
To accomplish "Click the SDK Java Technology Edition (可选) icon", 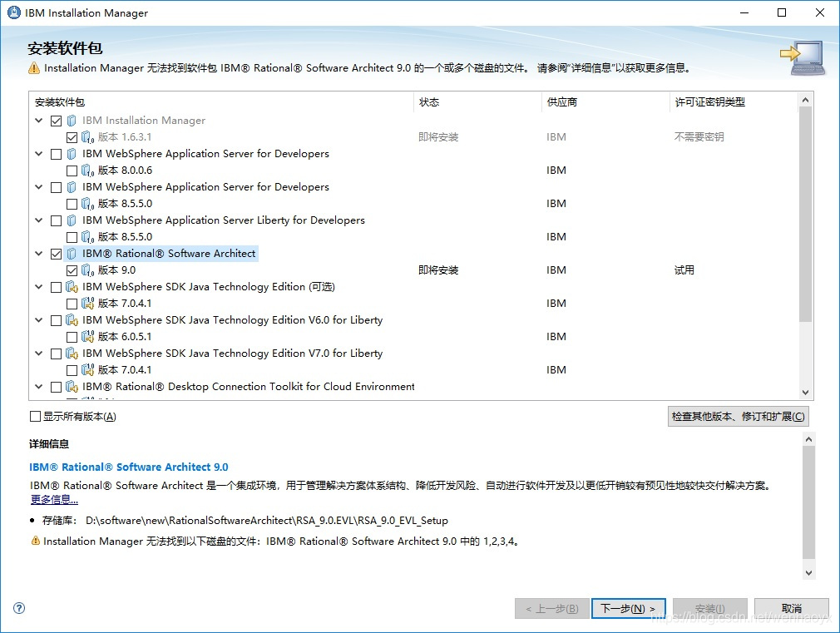I will 72,287.
